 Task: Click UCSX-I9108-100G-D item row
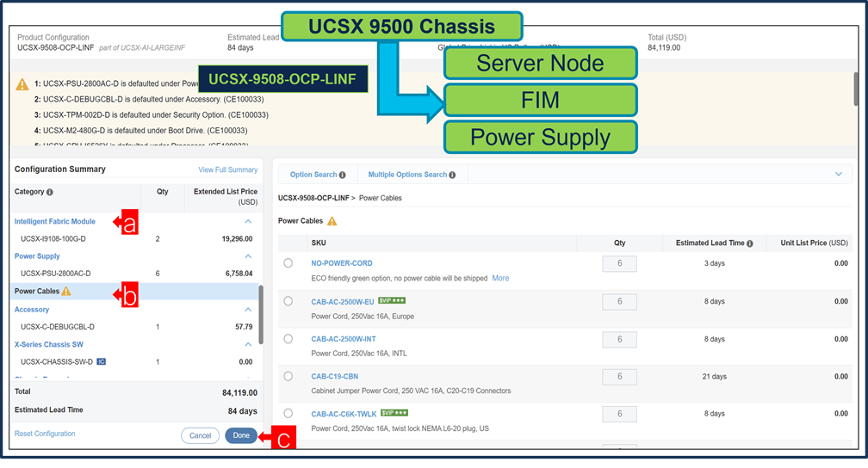point(134,239)
